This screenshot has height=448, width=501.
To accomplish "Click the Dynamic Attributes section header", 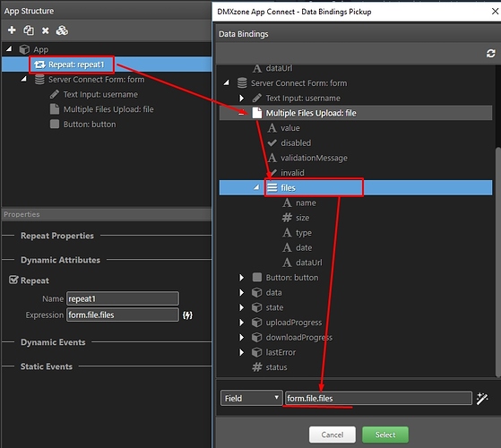I will (60, 260).
